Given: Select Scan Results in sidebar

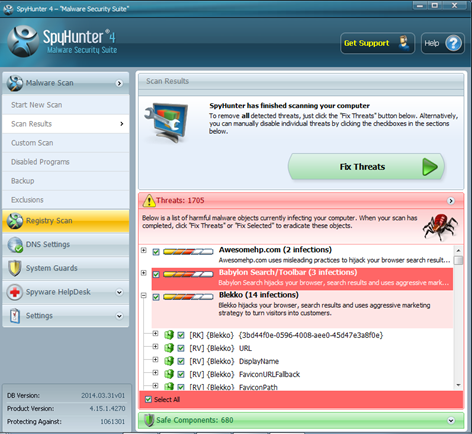Looking at the screenshot, I should coord(66,124).
